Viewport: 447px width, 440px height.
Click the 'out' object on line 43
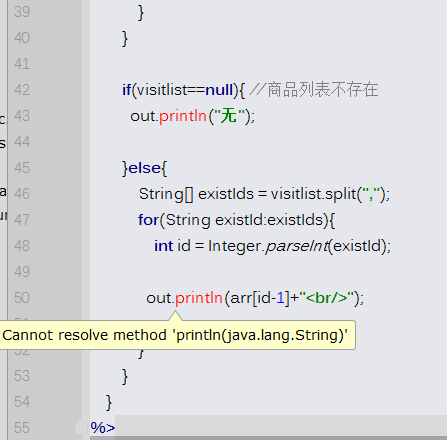[x=143, y=116]
